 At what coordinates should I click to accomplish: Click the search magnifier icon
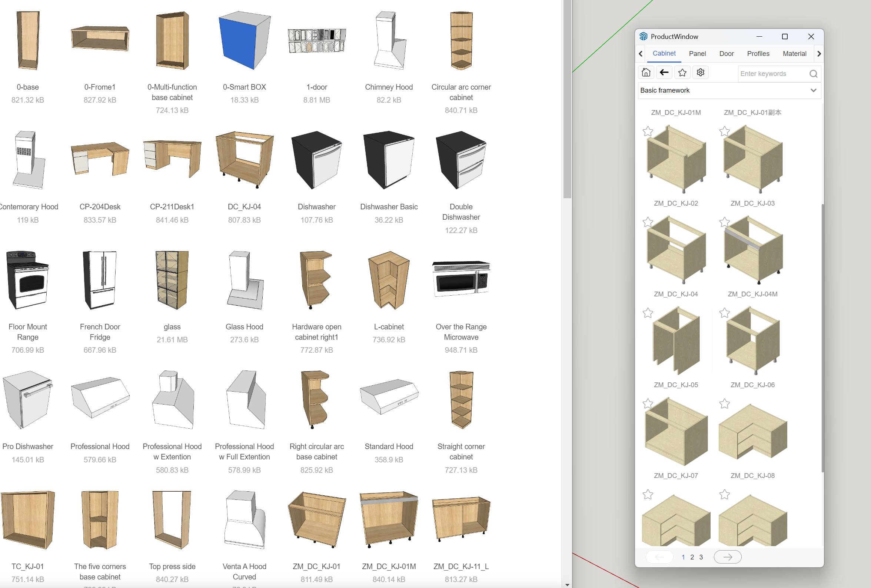pos(813,74)
